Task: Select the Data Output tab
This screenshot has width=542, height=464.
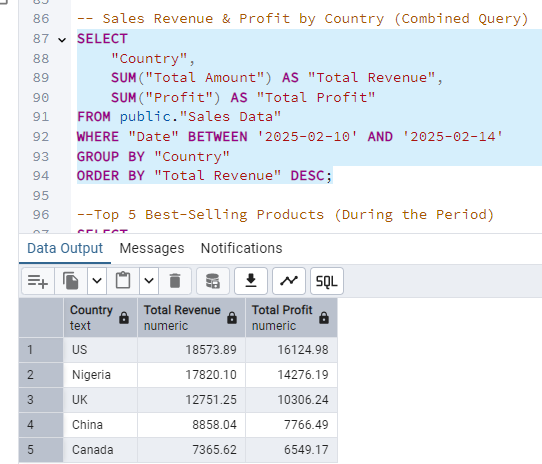Action: coord(65,248)
